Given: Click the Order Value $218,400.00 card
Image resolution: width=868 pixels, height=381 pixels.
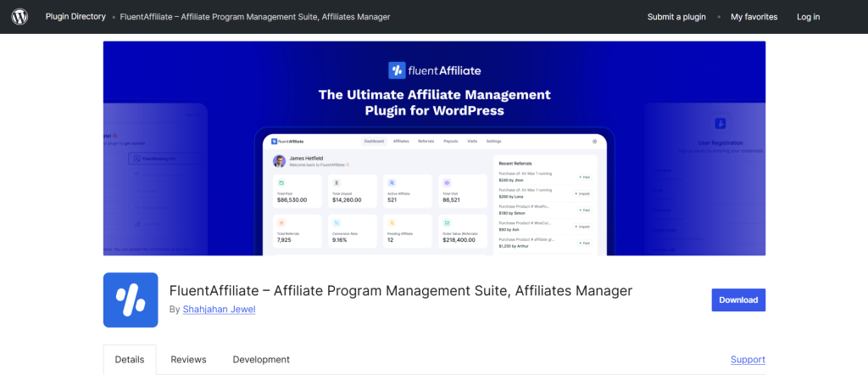Looking at the screenshot, I should click(463, 231).
